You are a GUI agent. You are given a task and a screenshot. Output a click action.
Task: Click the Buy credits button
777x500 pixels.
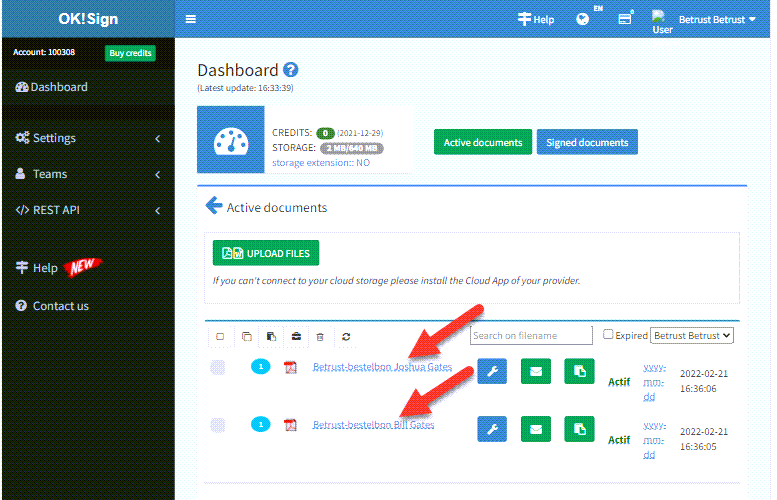tap(130, 53)
